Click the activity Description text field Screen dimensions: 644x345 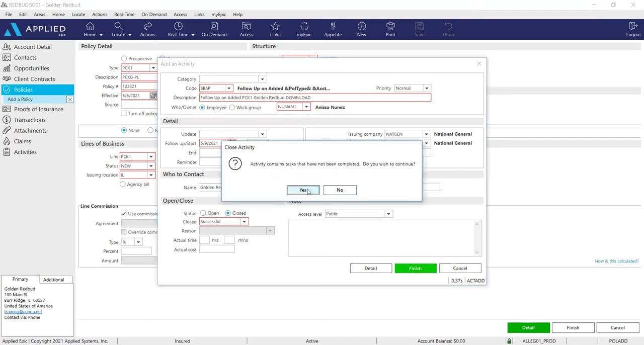(x=315, y=98)
